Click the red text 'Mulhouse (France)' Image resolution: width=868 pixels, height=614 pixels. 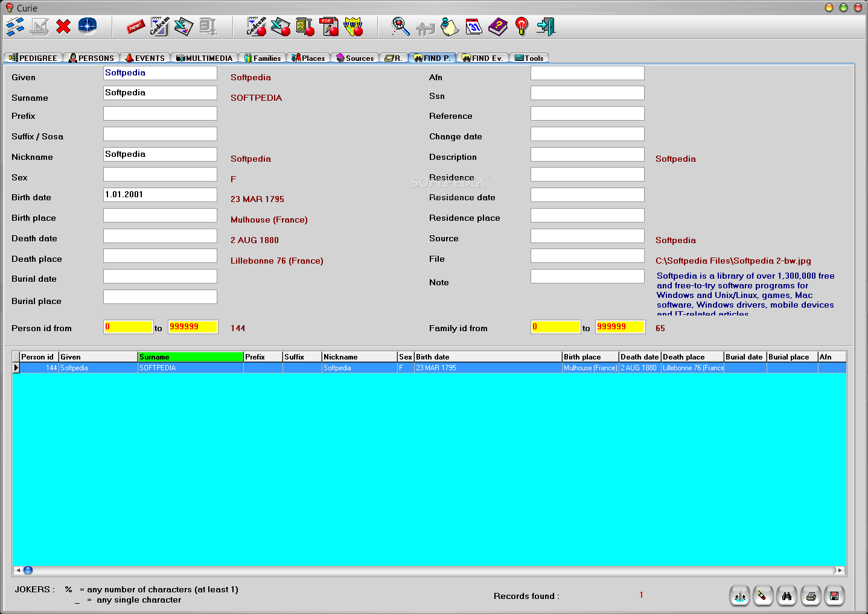269,220
